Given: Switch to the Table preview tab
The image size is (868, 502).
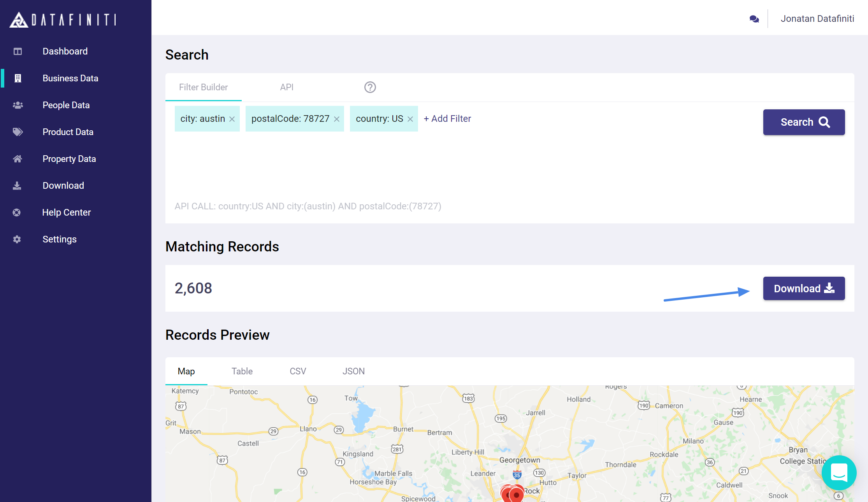Looking at the screenshot, I should point(242,371).
